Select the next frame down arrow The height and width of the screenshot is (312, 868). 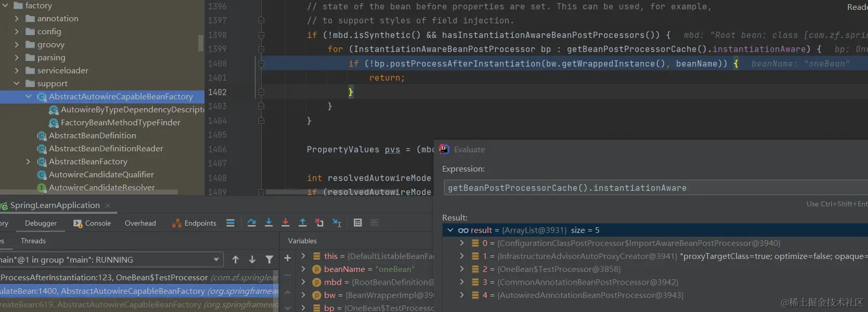[x=252, y=259]
